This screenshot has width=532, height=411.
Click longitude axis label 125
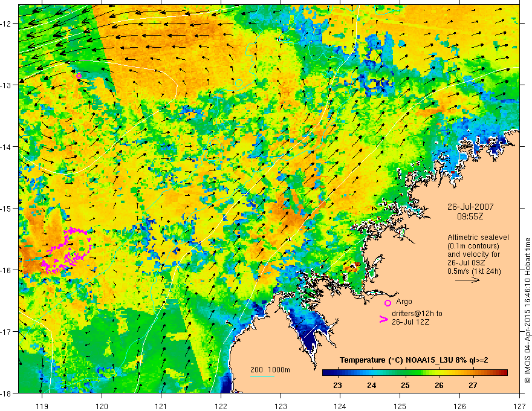tap(400, 406)
